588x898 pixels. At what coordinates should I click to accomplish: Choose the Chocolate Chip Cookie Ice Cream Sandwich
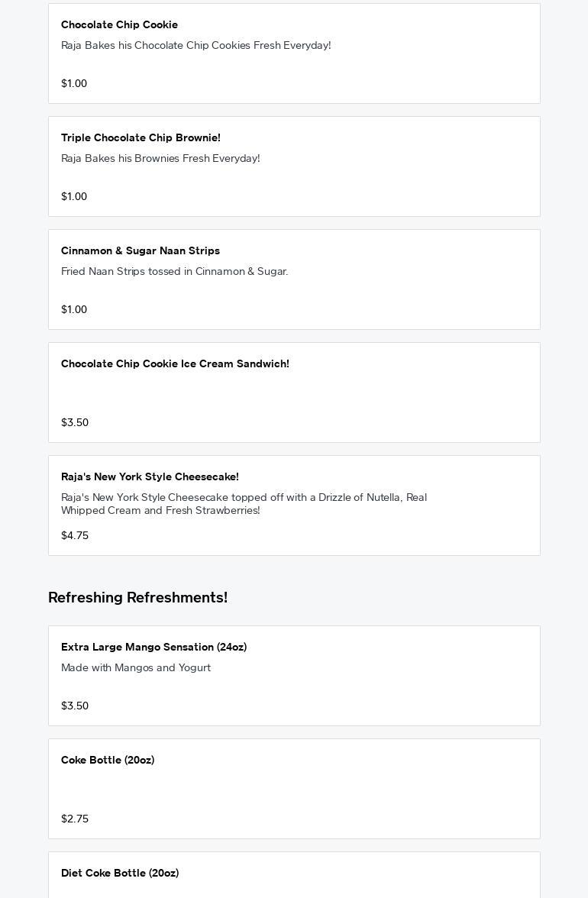[x=175, y=364]
